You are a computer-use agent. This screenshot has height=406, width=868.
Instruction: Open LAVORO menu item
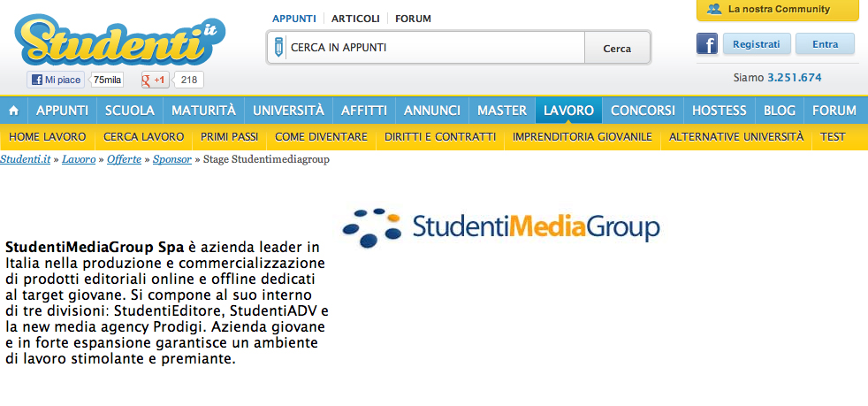(x=568, y=111)
